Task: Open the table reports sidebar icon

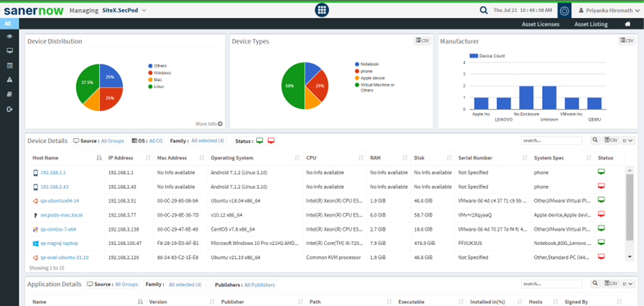Action: (x=10, y=65)
